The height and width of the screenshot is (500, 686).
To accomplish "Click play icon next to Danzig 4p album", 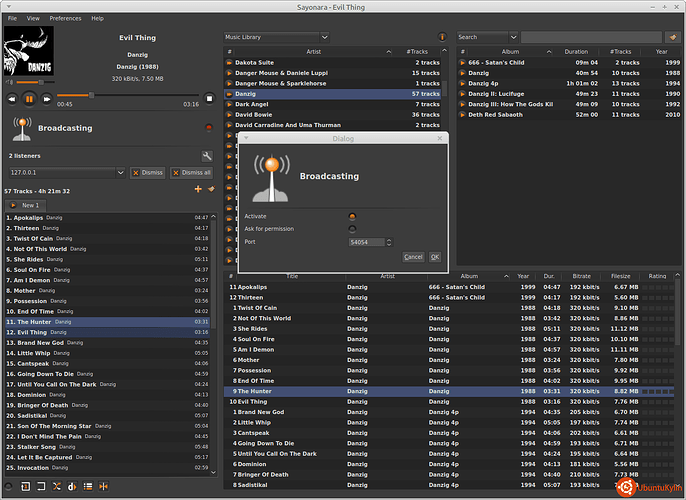I will point(462,84).
